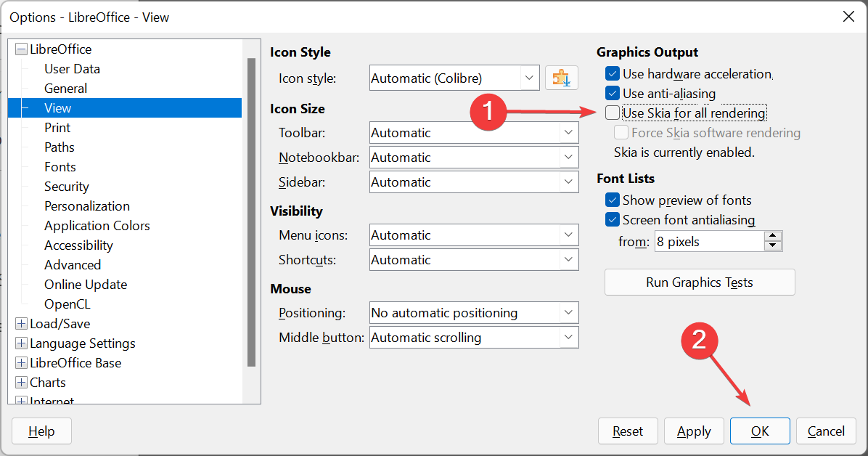Enable Use Skia for all rendering
Image resolution: width=868 pixels, height=456 pixels.
[x=613, y=113]
